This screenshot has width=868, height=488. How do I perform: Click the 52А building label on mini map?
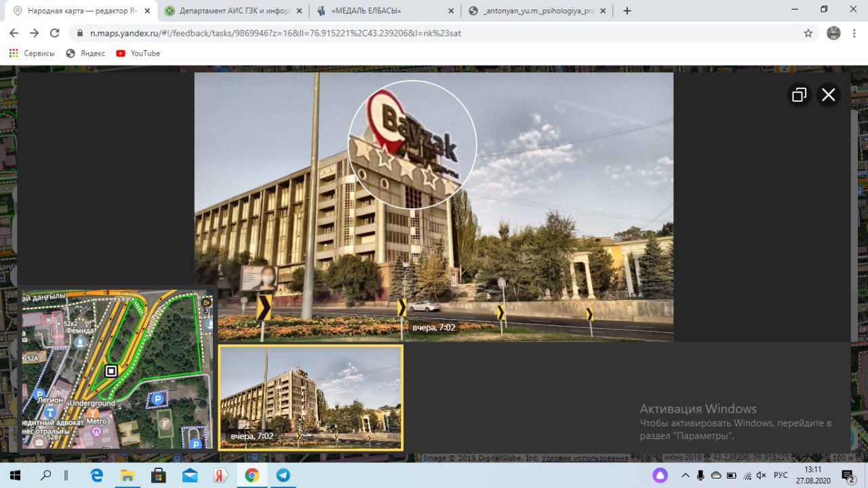[31, 358]
